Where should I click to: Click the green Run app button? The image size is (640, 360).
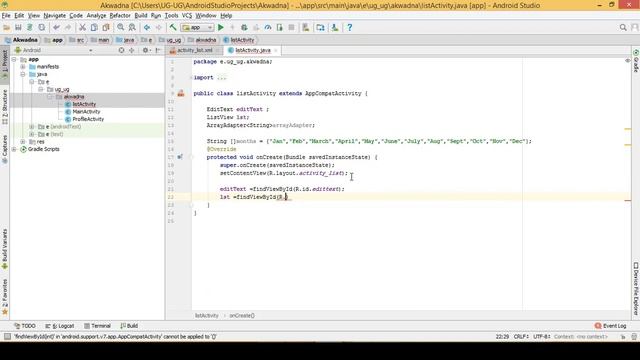[221, 28]
